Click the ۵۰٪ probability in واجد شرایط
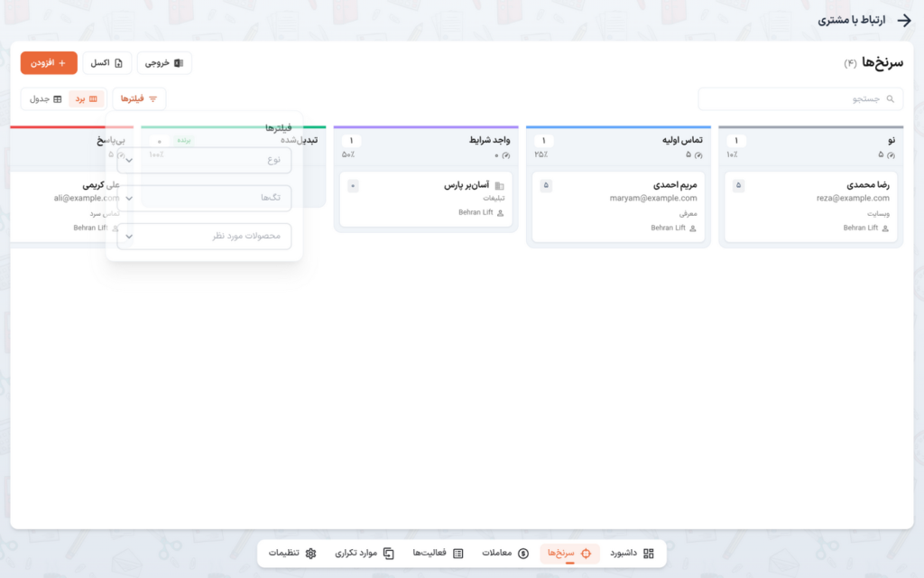The width and height of the screenshot is (924, 578). 348,154
